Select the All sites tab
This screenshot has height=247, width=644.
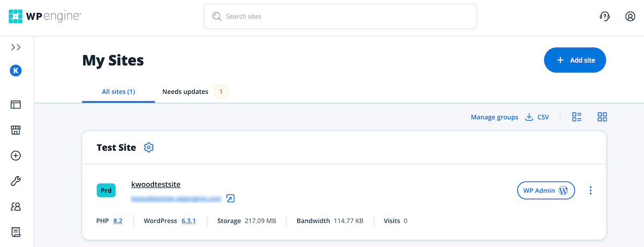pyautogui.click(x=119, y=92)
